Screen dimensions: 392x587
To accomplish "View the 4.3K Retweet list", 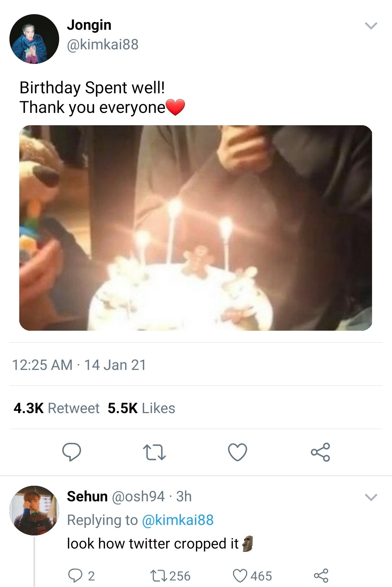I will 56,408.
